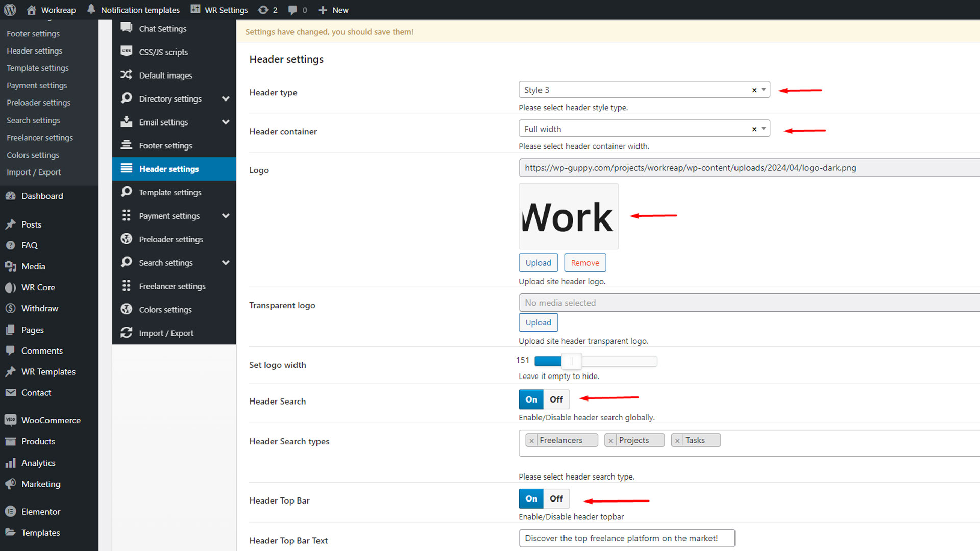Click the Import / Export refresh icon

pyautogui.click(x=126, y=333)
